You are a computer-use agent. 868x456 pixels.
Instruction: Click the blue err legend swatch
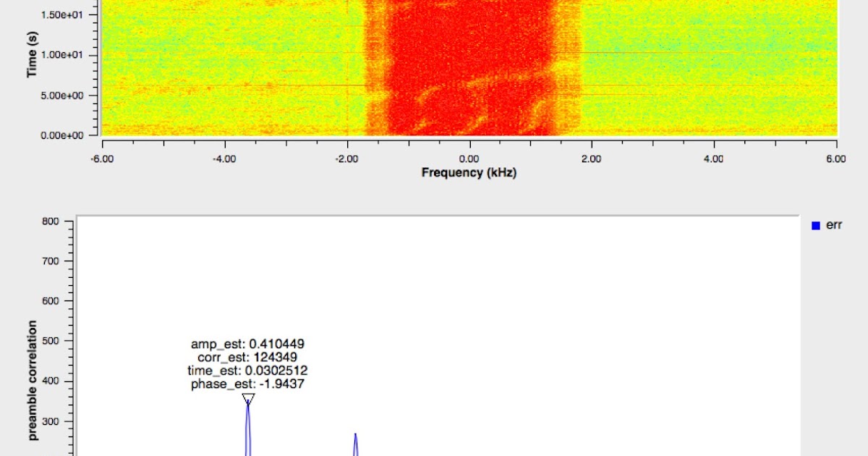(816, 225)
